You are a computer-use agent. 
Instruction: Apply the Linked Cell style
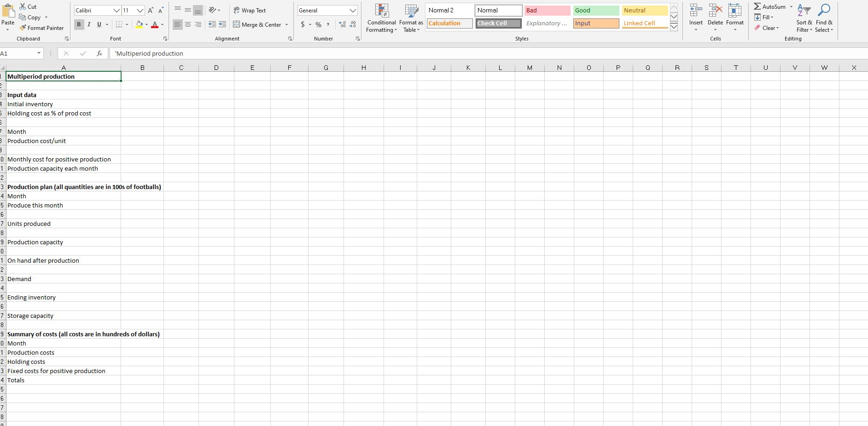(645, 23)
